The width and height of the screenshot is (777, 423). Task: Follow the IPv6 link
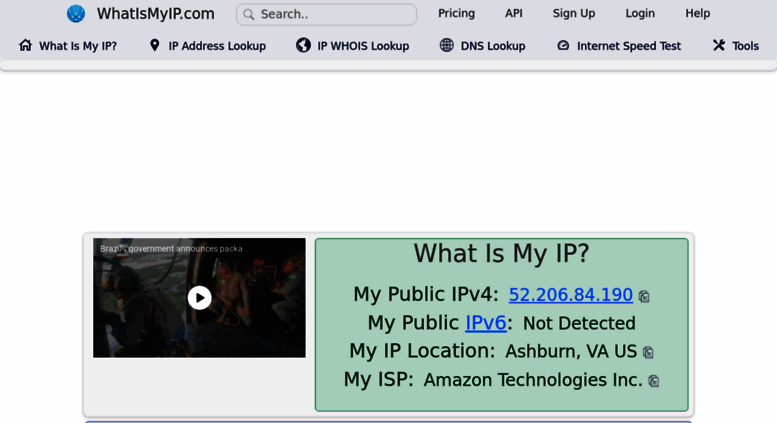coord(486,323)
